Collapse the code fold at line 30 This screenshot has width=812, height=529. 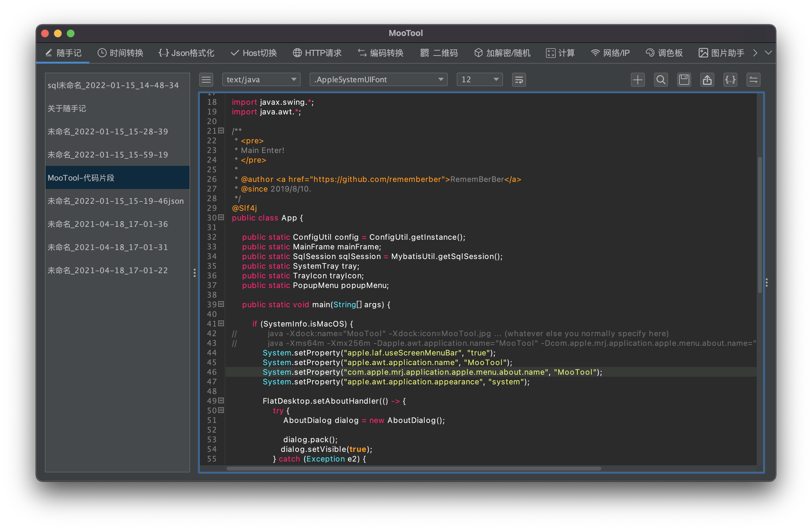tap(221, 217)
